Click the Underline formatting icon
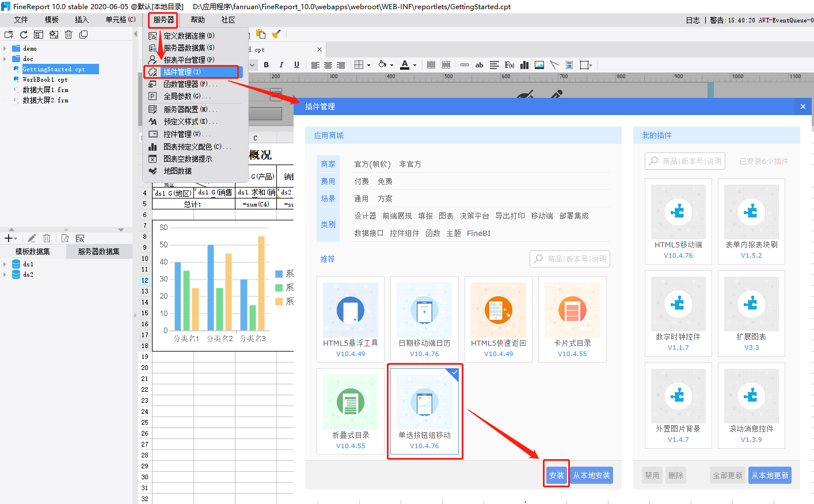The height and width of the screenshot is (504, 814). tap(296, 65)
